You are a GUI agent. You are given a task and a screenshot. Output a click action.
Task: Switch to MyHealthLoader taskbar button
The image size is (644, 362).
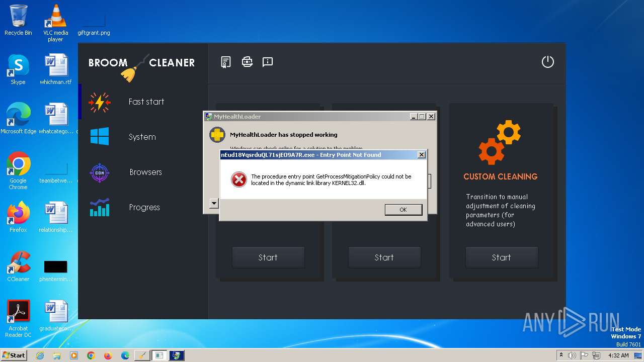coord(176,355)
